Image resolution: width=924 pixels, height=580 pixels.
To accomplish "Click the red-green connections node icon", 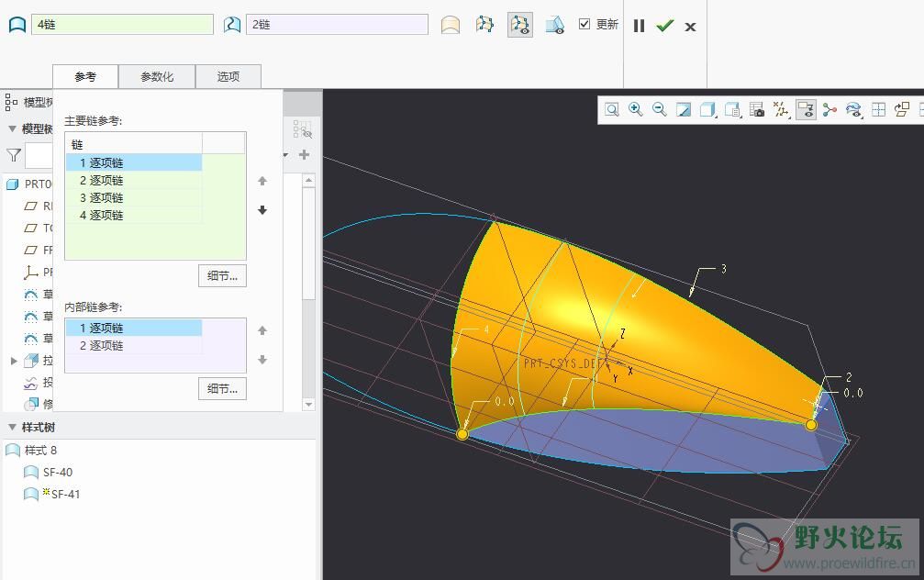I will tap(829, 109).
